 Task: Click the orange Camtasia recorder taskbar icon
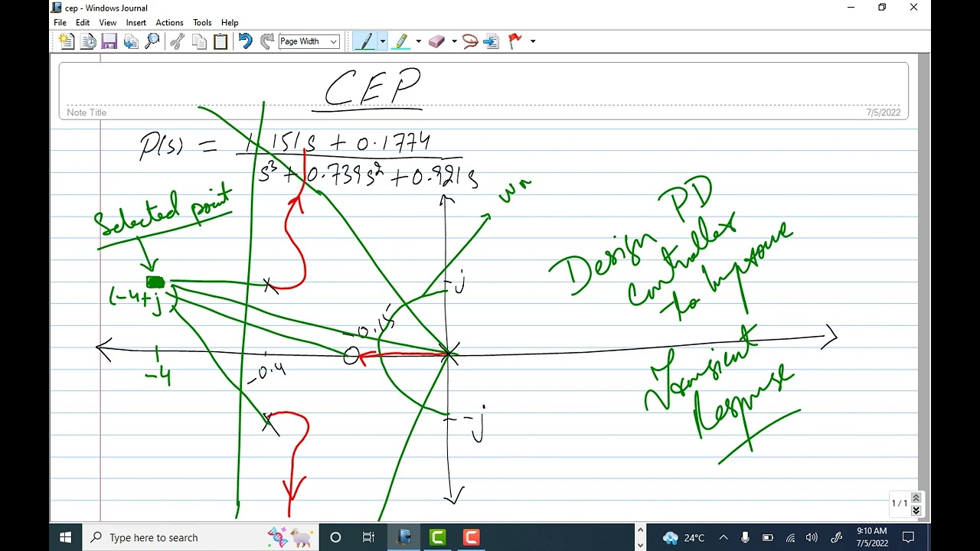(x=471, y=537)
